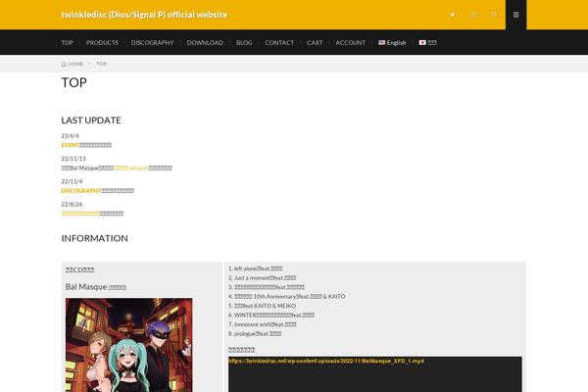Click the INFORMATION heading
This screenshot has height=392, width=588.
click(x=94, y=238)
